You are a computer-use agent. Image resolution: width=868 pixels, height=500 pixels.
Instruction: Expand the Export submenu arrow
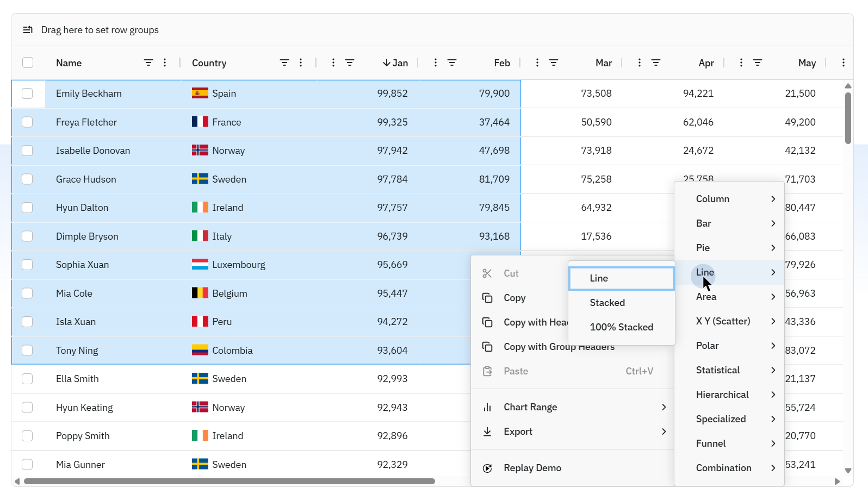click(x=664, y=432)
